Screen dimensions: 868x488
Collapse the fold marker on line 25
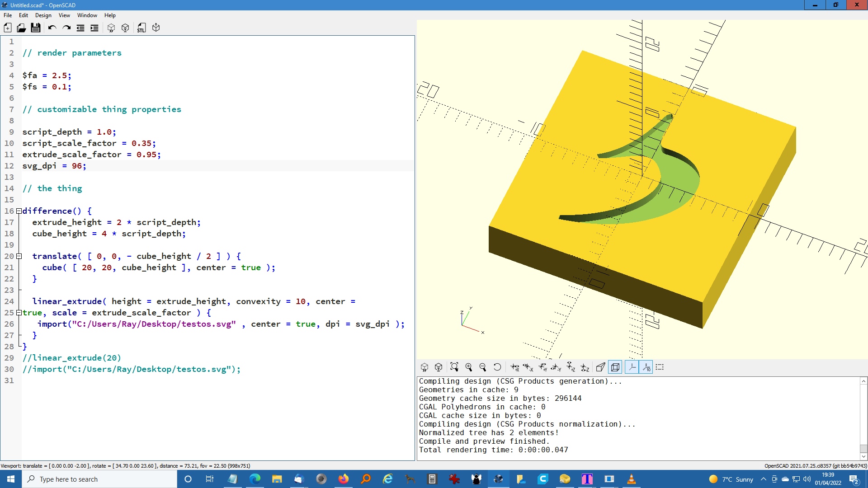[x=19, y=313]
